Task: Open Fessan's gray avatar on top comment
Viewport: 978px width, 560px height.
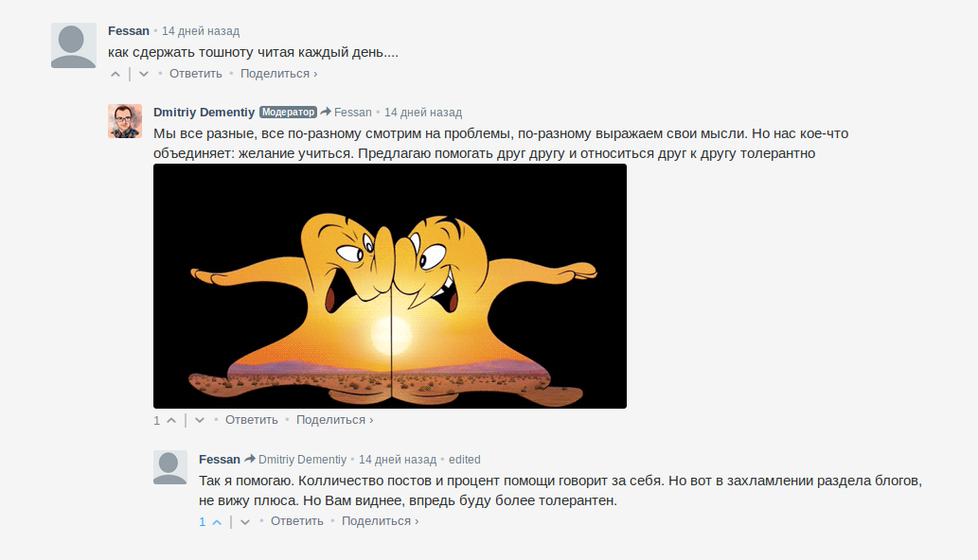Action: (x=74, y=45)
